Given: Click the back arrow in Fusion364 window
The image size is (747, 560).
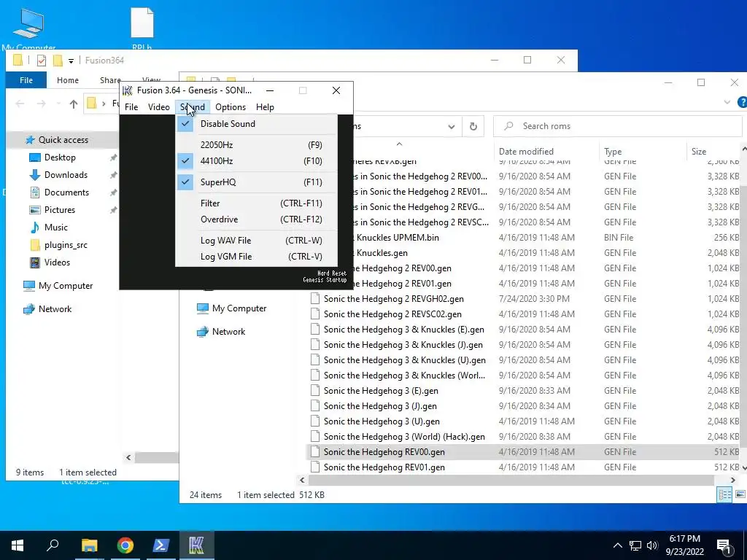Looking at the screenshot, I should (x=20, y=104).
